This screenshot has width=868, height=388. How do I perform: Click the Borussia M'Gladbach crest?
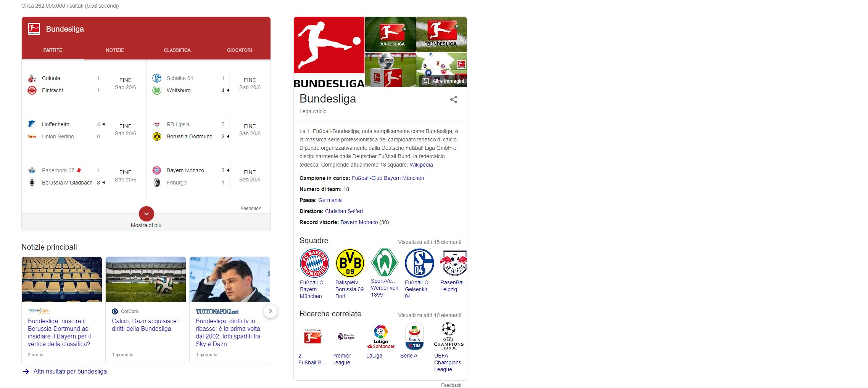point(32,183)
